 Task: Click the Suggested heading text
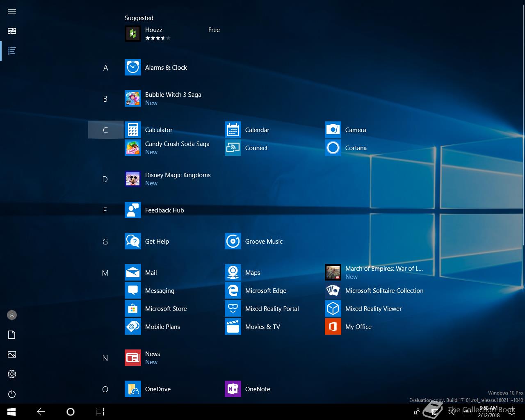(139, 18)
